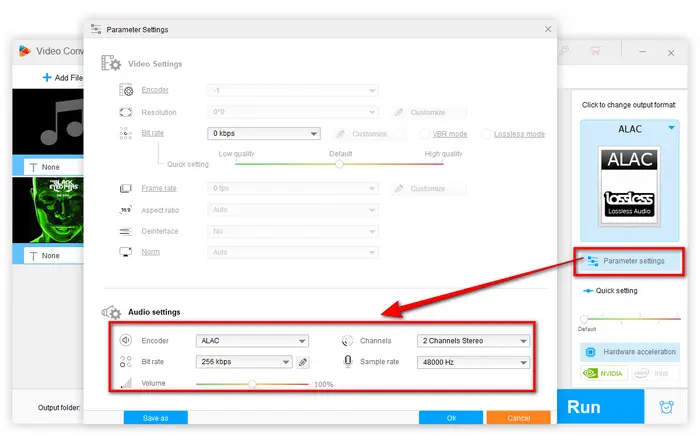Click the Save as button

(x=155, y=418)
